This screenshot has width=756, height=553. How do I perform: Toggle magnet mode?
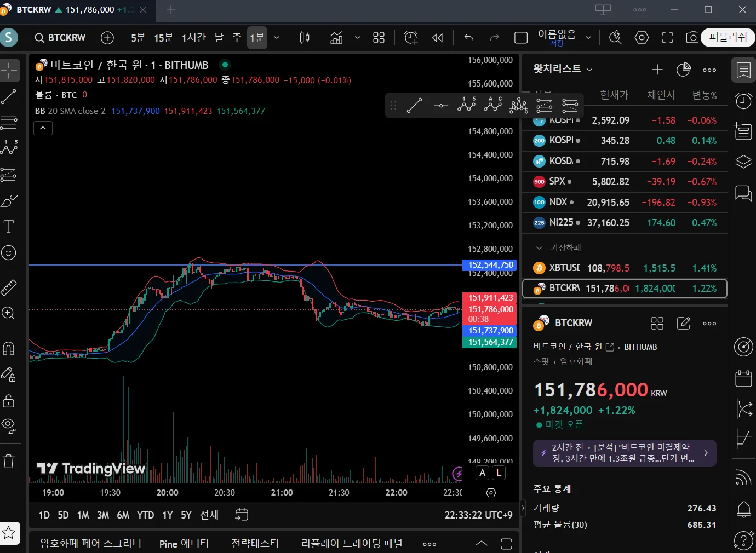pyautogui.click(x=9, y=348)
